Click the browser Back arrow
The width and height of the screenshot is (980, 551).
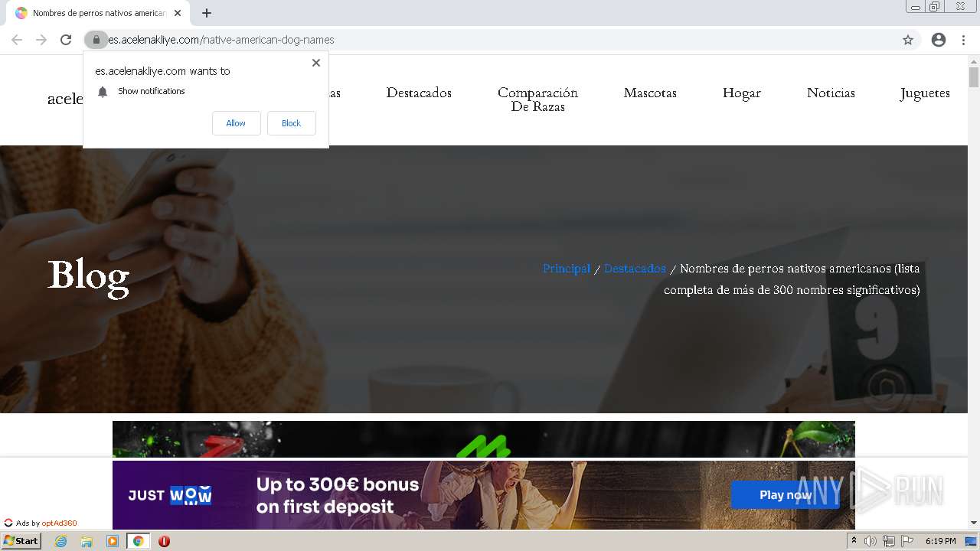17,40
